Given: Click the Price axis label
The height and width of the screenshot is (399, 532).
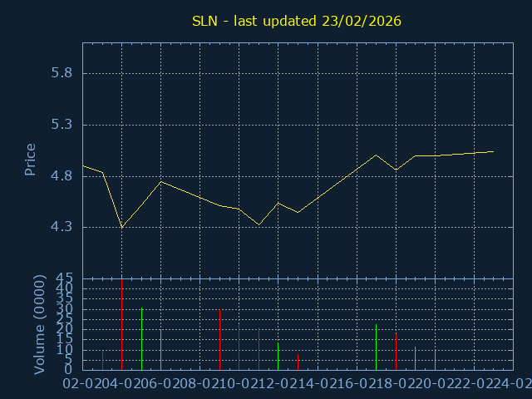Looking at the screenshot, I should click(x=31, y=160).
